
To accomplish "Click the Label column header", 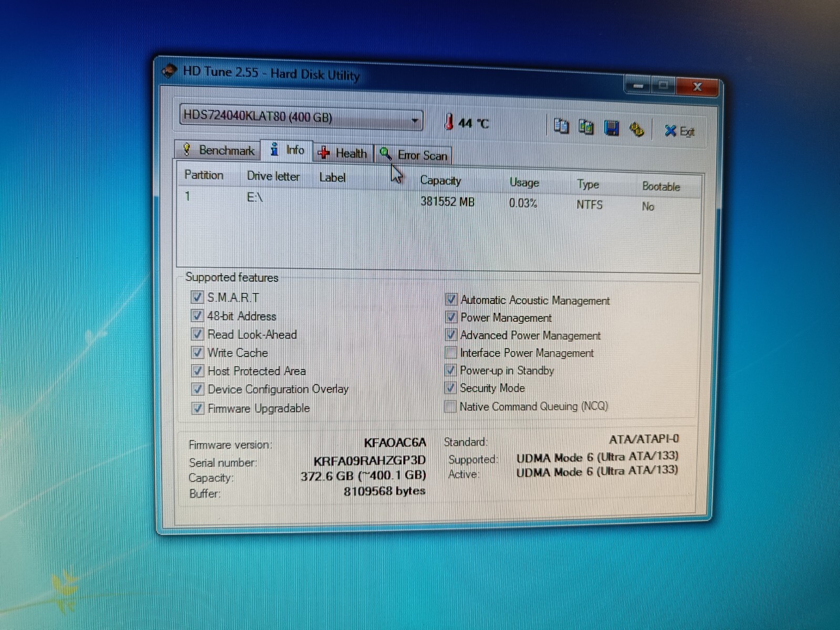I will [x=332, y=177].
